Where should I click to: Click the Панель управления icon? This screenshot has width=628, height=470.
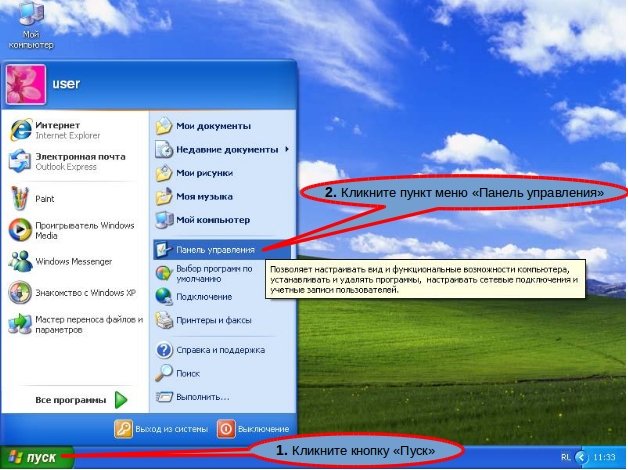coord(164,250)
